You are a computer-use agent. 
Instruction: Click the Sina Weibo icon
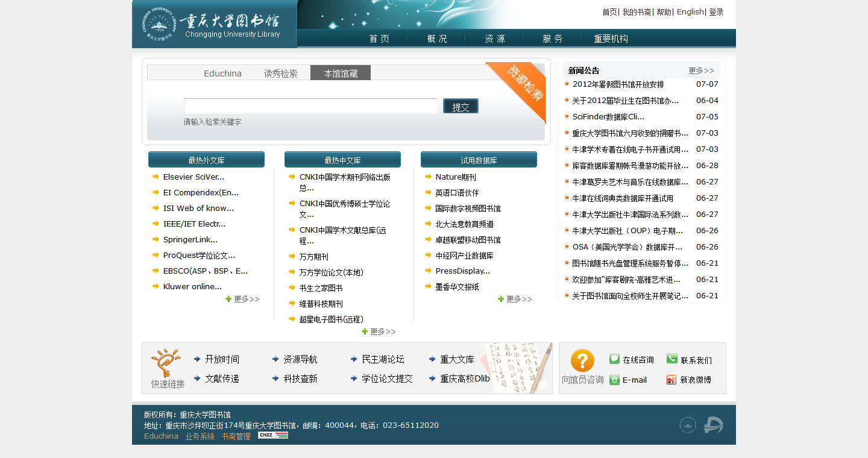[671, 380]
